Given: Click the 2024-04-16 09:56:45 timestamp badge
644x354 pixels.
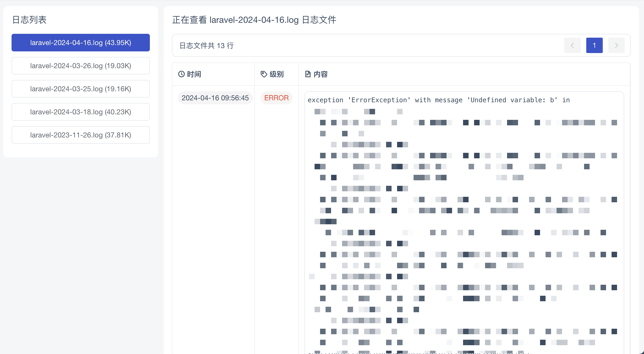Looking at the screenshot, I should (x=215, y=98).
